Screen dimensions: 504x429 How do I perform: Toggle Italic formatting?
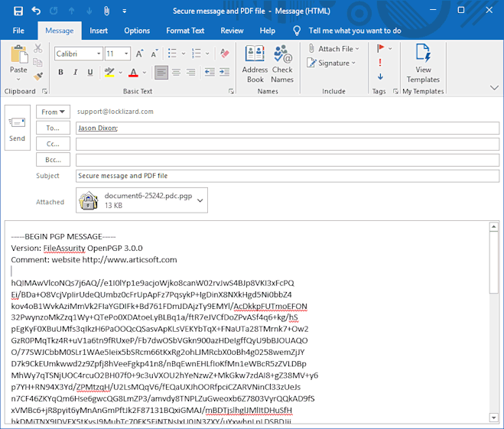[75, 72]
